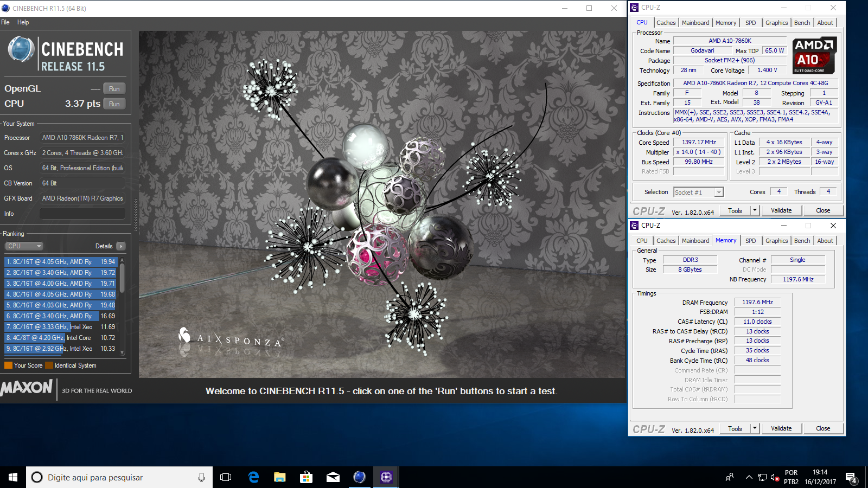Open About tab in lower CPU-Z window
Image resolution: width=868 pixels, height=488 pixels.
tap(825, 241)
